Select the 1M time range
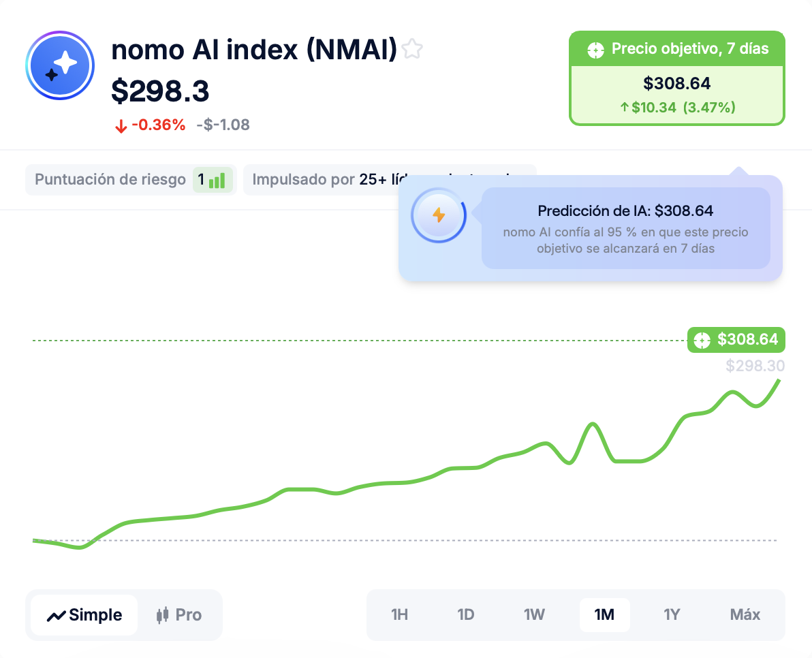 click(604, 615)
